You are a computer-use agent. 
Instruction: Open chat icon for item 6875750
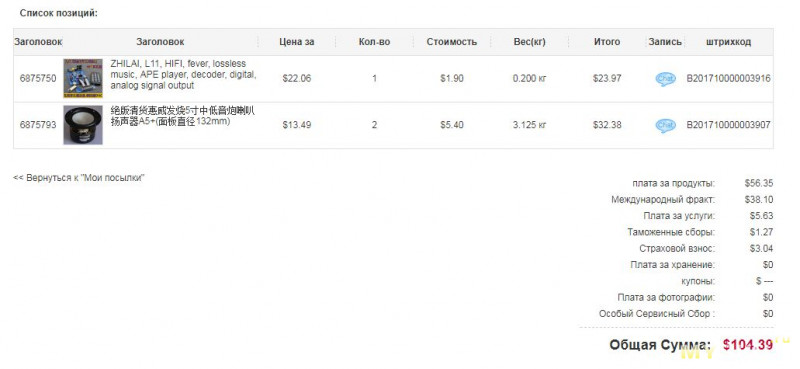[665, 79]
